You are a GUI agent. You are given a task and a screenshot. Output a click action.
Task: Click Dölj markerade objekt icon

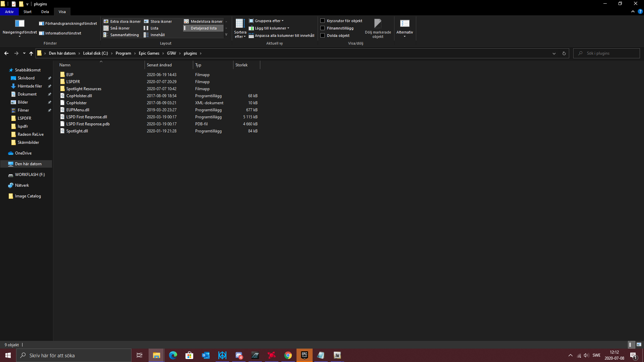coord(378,23)
